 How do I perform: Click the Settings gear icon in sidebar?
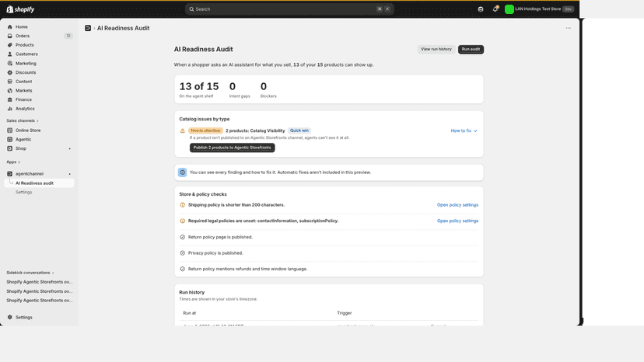click(x=10, y=317)
